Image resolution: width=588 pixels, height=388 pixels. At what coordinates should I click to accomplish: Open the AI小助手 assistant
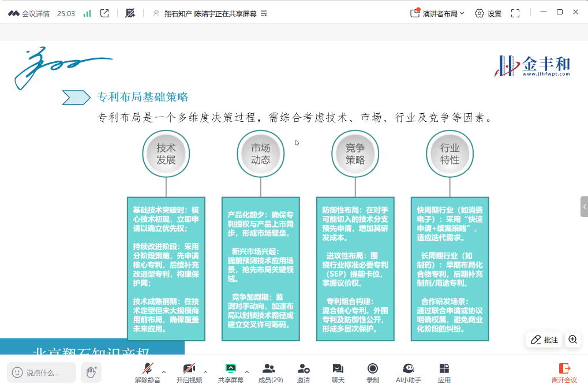click(x=408, y=372)
